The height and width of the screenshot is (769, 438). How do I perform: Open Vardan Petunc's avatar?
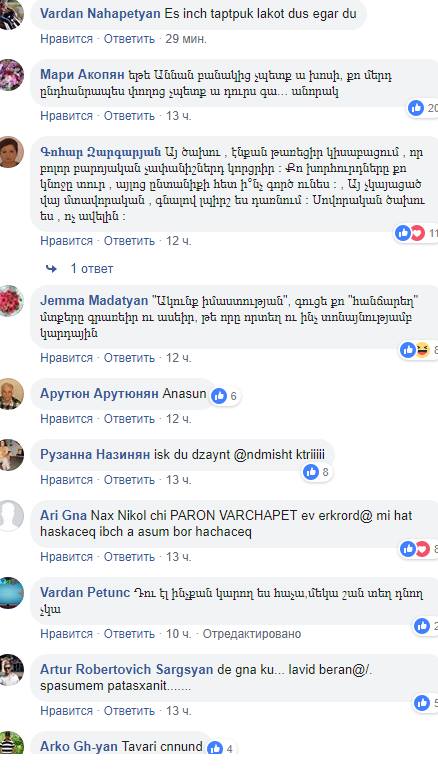click(11, 593)
